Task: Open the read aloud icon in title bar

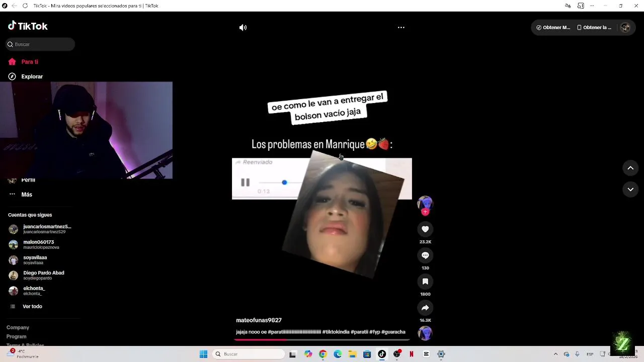Action: pyautogui.click(x=568, y=6)
